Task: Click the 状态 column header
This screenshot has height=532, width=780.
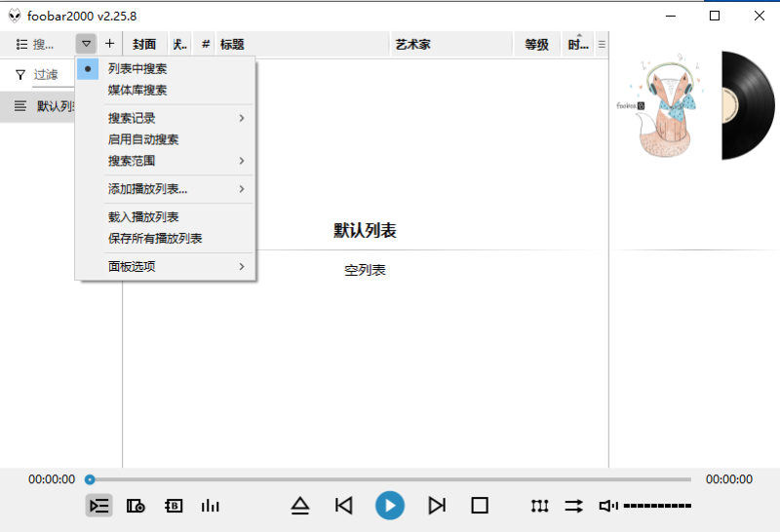Action: coord(180,44)
